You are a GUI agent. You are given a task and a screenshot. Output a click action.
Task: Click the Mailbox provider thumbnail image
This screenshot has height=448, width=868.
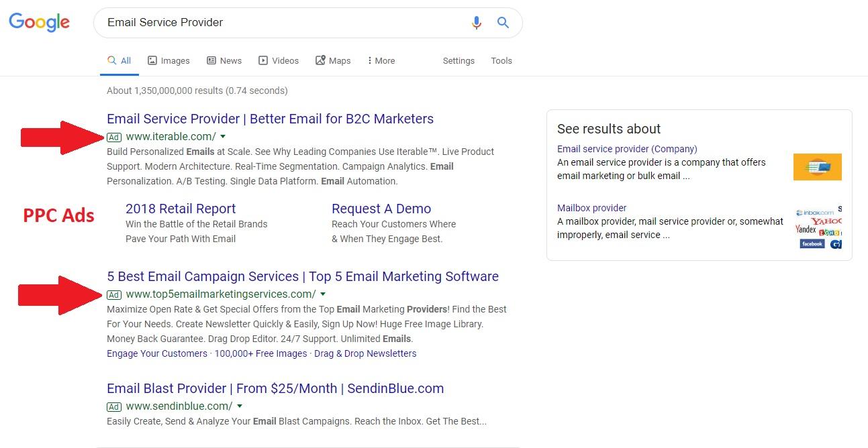pyautogui.click(x=818, y=228)
